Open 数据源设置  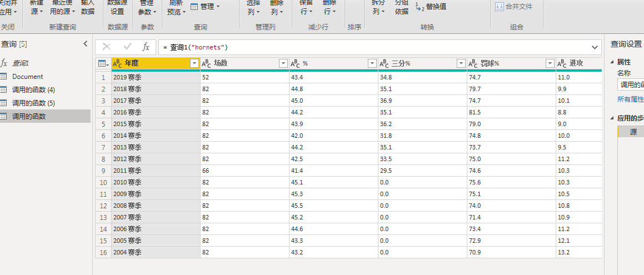(117, 7)
